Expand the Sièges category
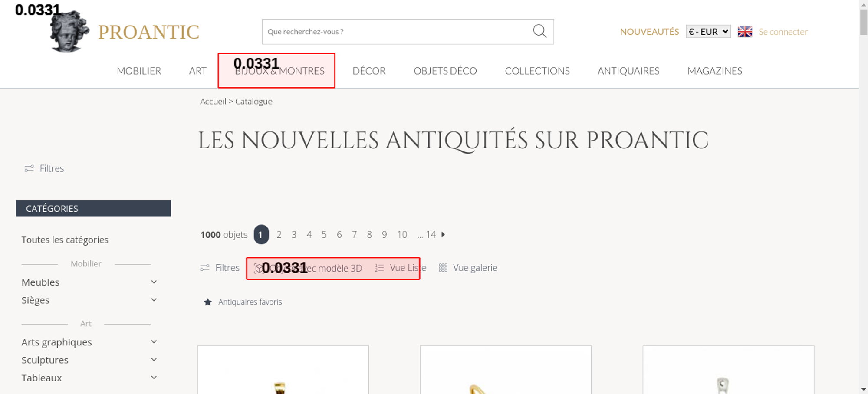The height and width of the screenshot is (394, 868). point(154,300)
